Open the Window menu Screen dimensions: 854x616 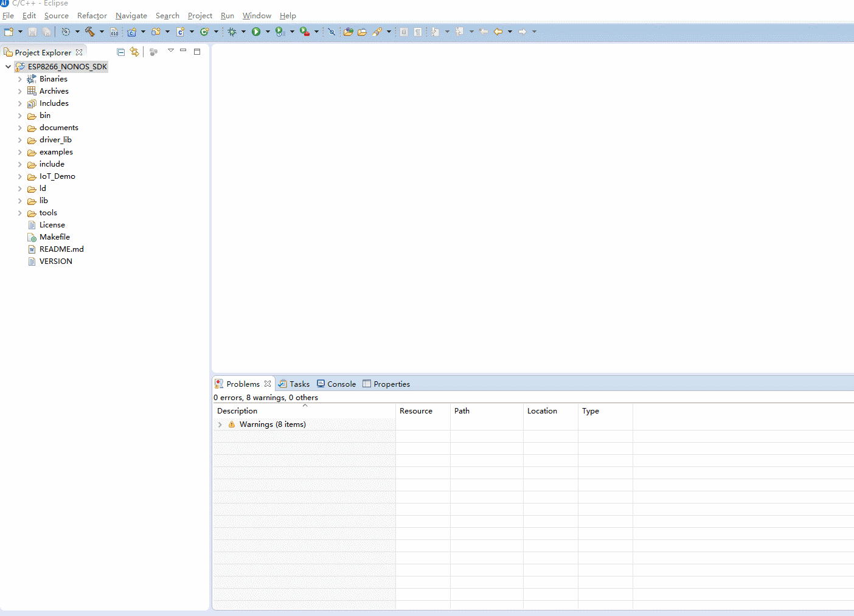(257, 16)
